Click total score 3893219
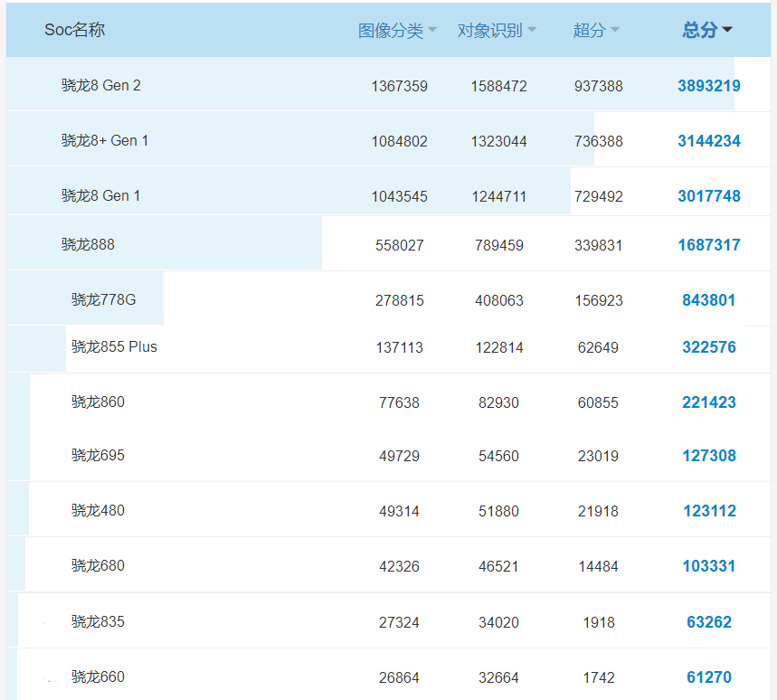This screenshot has width=777, height=700. point(708,86)
